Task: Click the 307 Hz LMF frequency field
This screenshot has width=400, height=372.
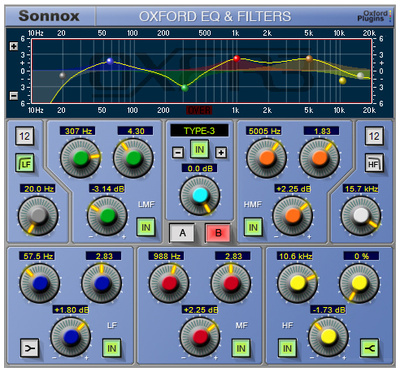Action: 78,131
